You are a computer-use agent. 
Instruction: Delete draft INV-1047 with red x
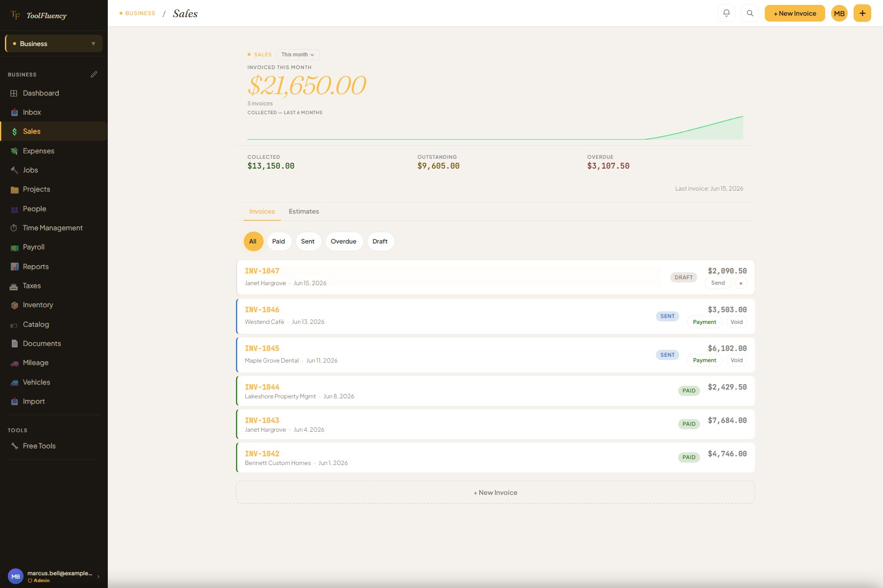(x=740, y=283)
